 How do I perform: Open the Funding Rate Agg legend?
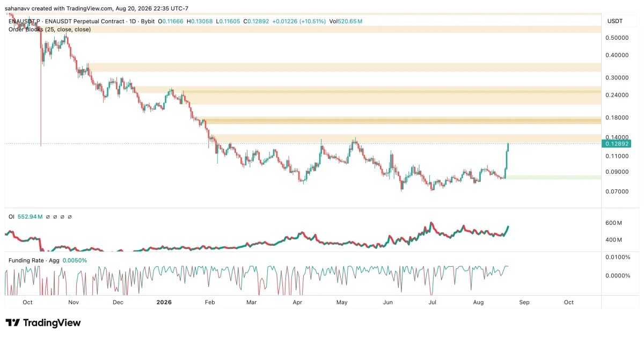[48, 260]
